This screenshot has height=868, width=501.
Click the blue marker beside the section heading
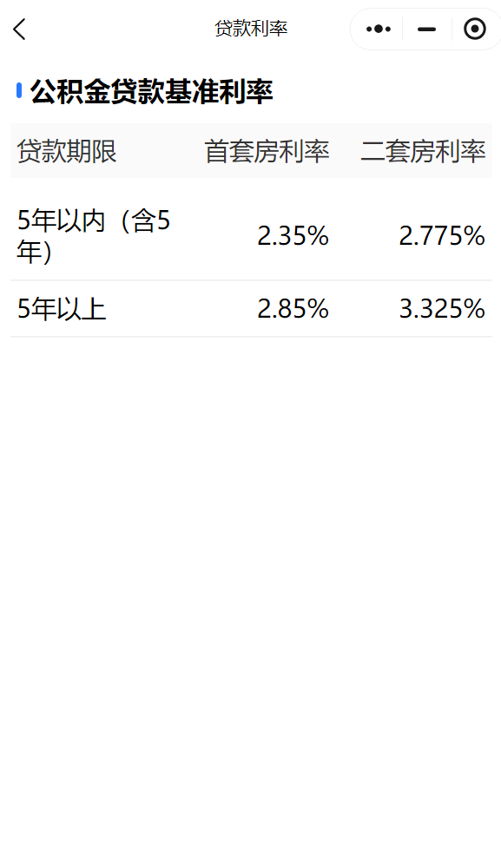19,91
